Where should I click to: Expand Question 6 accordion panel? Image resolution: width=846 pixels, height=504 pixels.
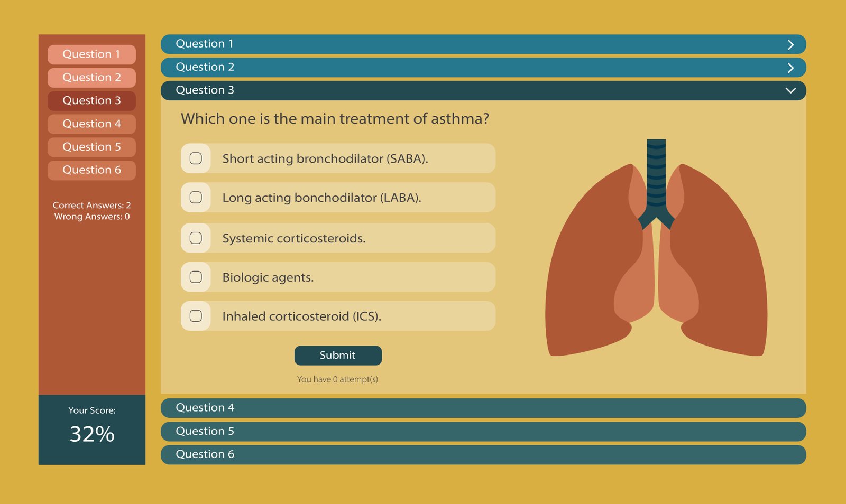point(483,455)
